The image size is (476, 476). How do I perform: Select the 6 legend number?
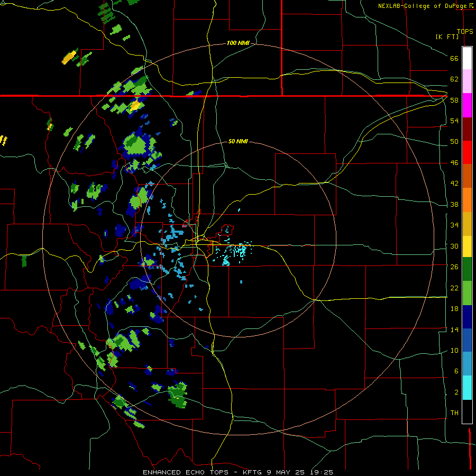pos(456,371)
